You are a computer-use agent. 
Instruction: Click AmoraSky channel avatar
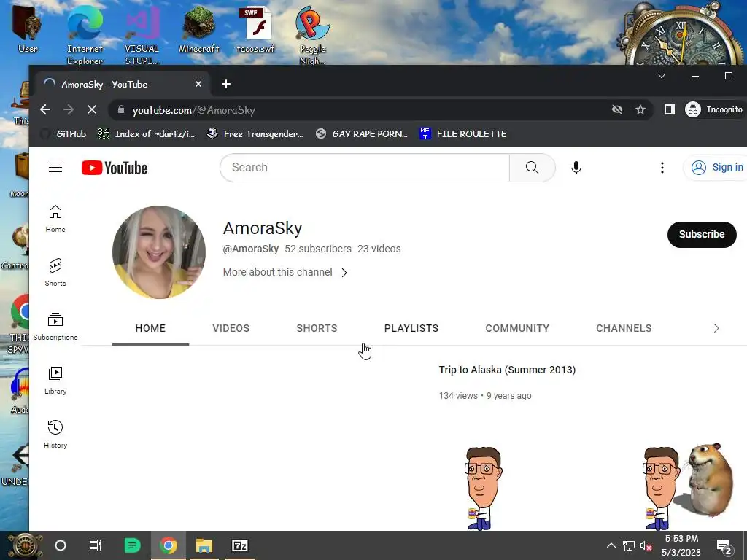tap(159, 252)
